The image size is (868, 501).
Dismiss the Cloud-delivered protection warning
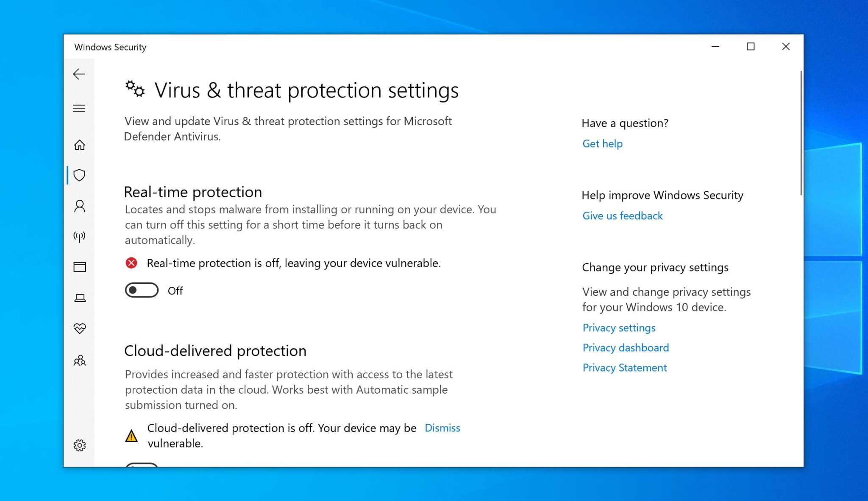pyautogui.click(x=442, y=428)
